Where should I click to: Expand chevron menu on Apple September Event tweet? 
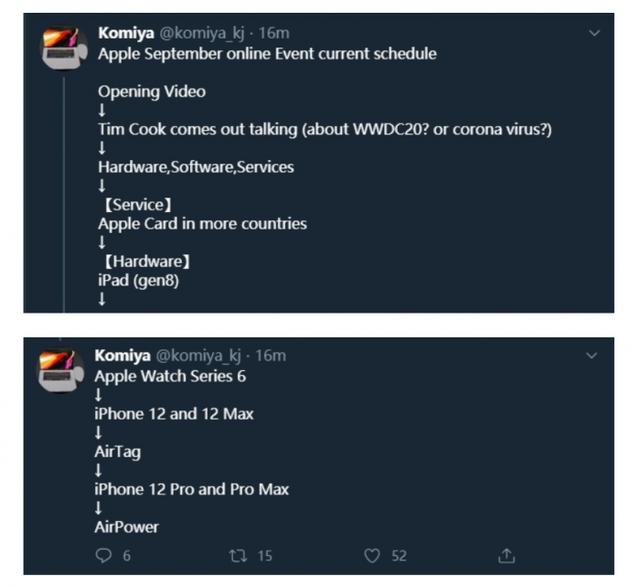(597, 33)
